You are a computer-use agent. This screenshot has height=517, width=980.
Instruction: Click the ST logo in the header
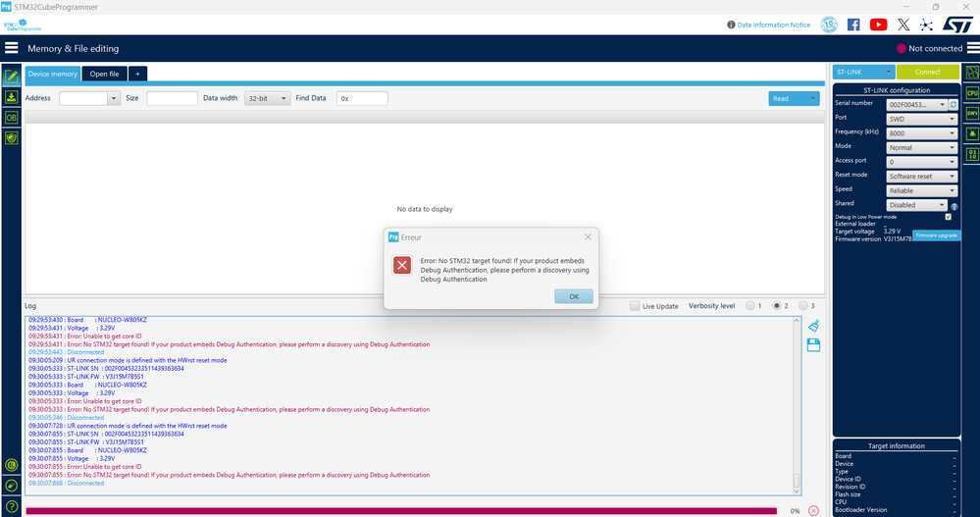[x=957, y=25]
